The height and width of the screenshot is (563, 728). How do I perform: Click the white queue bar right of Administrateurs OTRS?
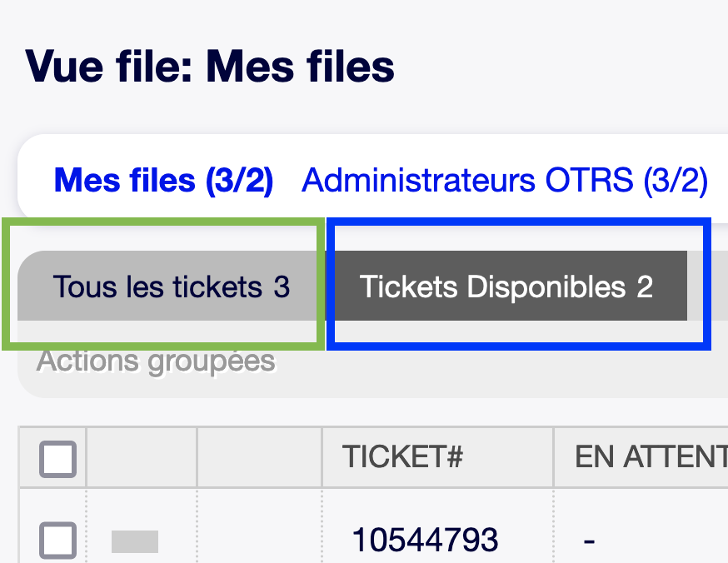coord(718,180)
